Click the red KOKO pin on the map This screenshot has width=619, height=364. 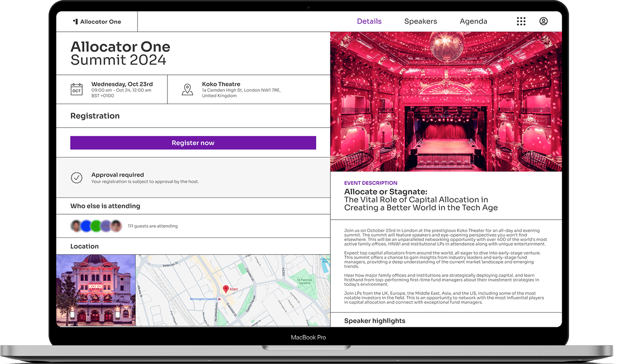tap(226, 289)
